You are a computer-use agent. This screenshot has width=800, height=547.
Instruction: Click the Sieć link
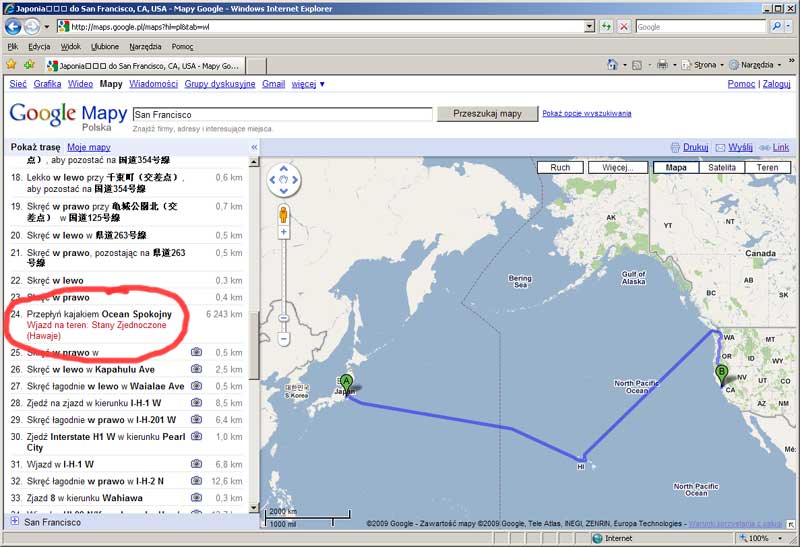(18, 84)
